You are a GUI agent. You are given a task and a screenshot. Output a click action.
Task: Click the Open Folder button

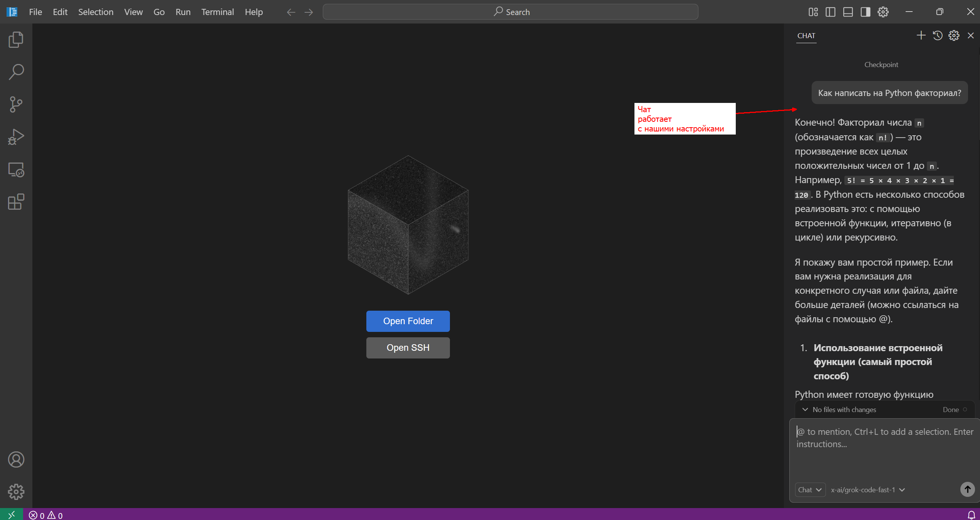pyautogui.click(x=408, y=321)
